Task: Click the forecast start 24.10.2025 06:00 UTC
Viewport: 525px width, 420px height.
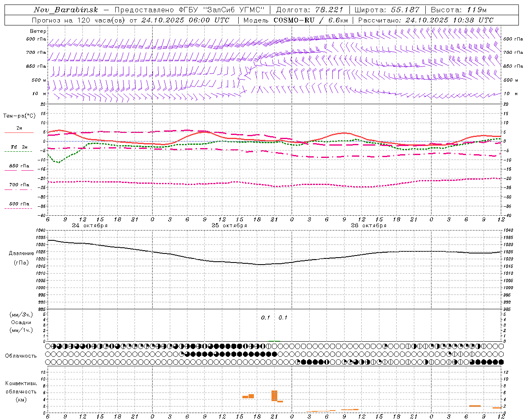Action: [x=185, y=20]
